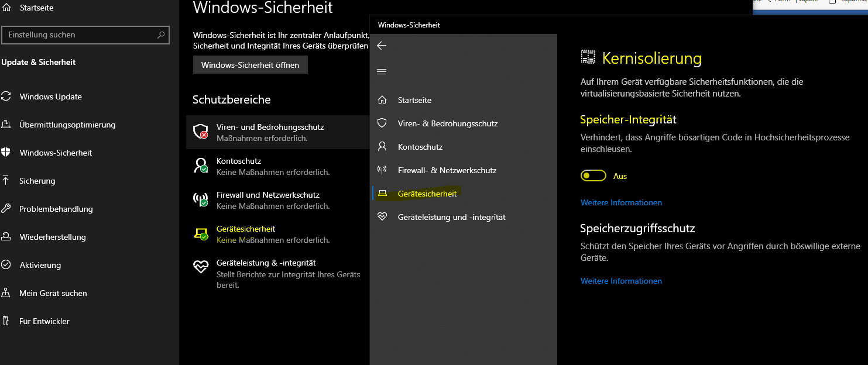Open Weitere Informationen under Speicher-Integrität

coord(621,203)
